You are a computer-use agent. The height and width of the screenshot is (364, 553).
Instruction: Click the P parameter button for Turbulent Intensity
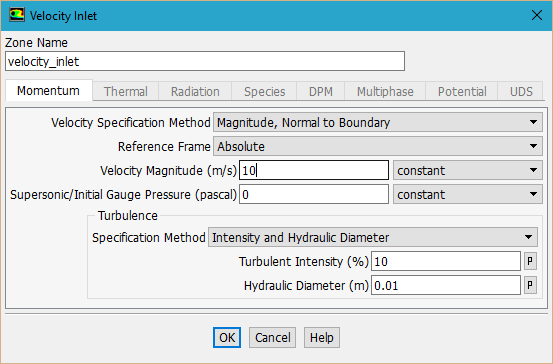tap(530, 261)
